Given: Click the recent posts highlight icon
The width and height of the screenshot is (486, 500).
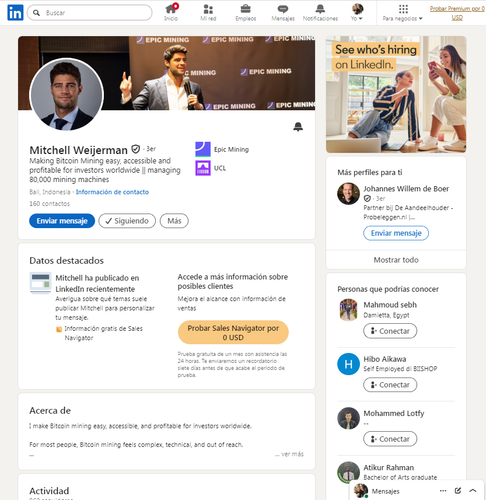Looking at the screenshot, I should pos(40,283).
